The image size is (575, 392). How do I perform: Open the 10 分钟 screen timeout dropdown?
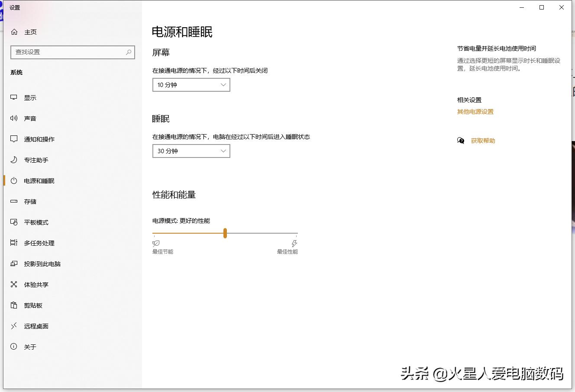pos(191,85)
